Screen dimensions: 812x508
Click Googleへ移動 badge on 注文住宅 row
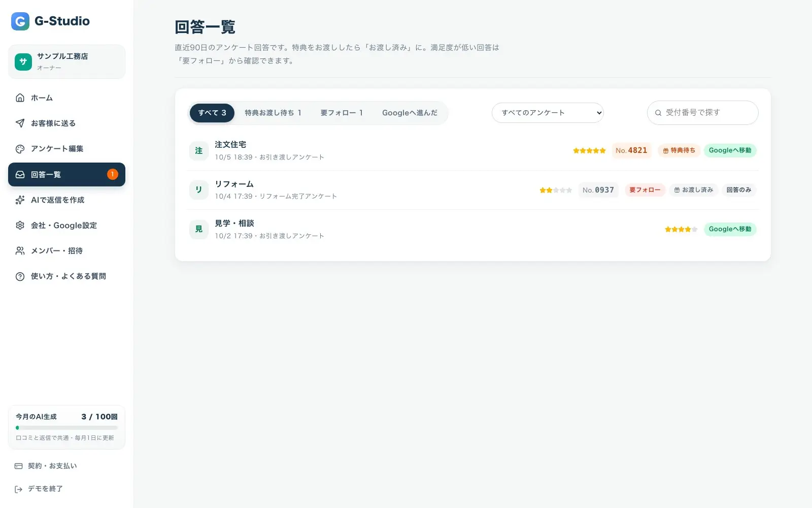tap(730, 150)
